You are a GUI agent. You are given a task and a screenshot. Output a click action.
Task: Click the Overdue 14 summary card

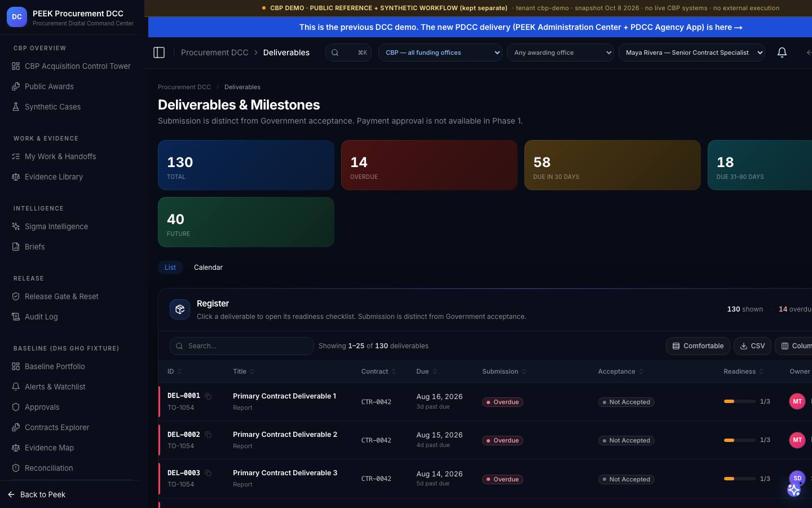pos(429,165)
